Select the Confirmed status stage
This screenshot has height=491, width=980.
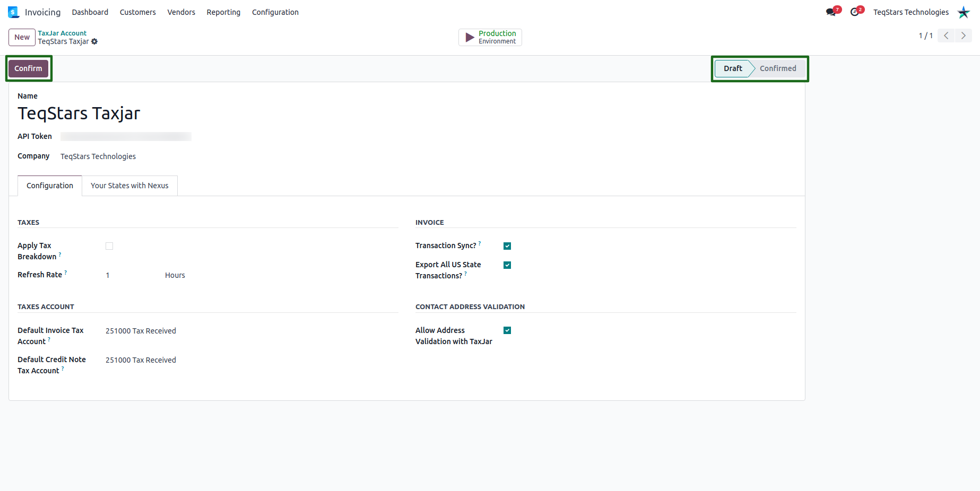click(778, 68)
